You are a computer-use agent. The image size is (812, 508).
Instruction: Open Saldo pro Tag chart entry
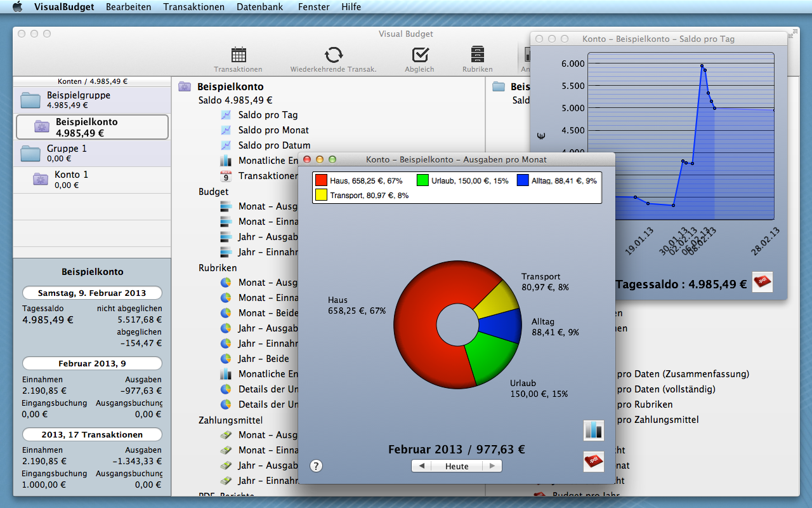[x=259, y=115]
